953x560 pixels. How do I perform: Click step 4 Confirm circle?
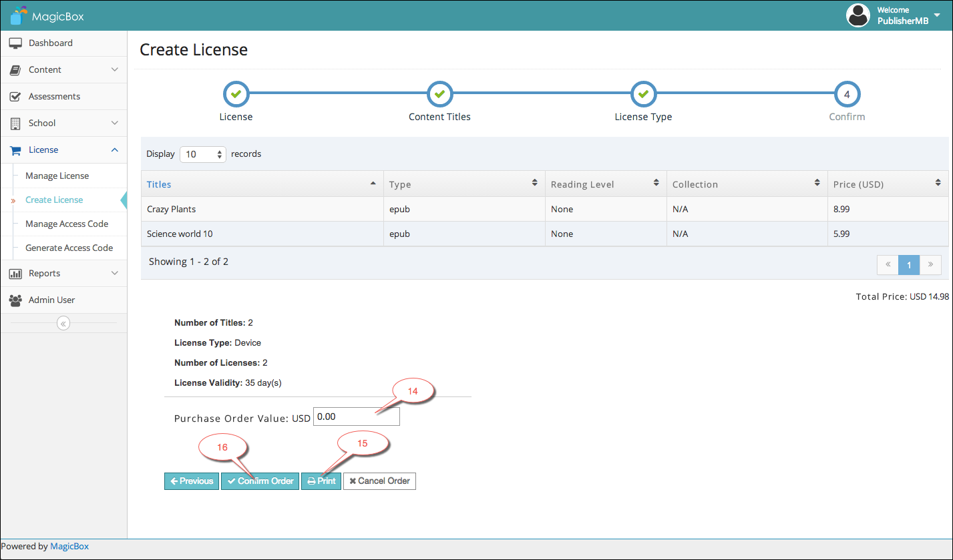[x=847, y=95]
